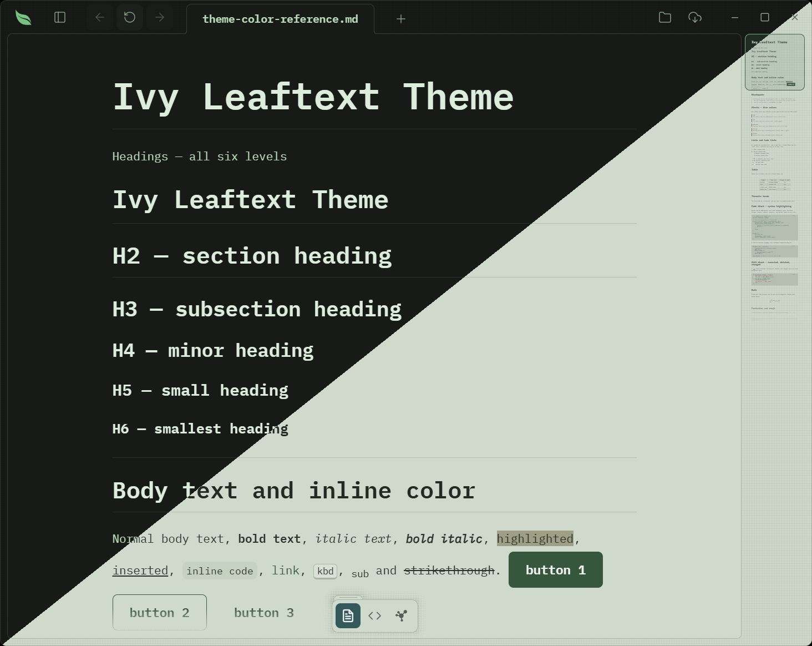Select the theme-color-reference.md tab
Image resolution: width=812 pixels, height=646 pixels.
[x=280, y=19]
